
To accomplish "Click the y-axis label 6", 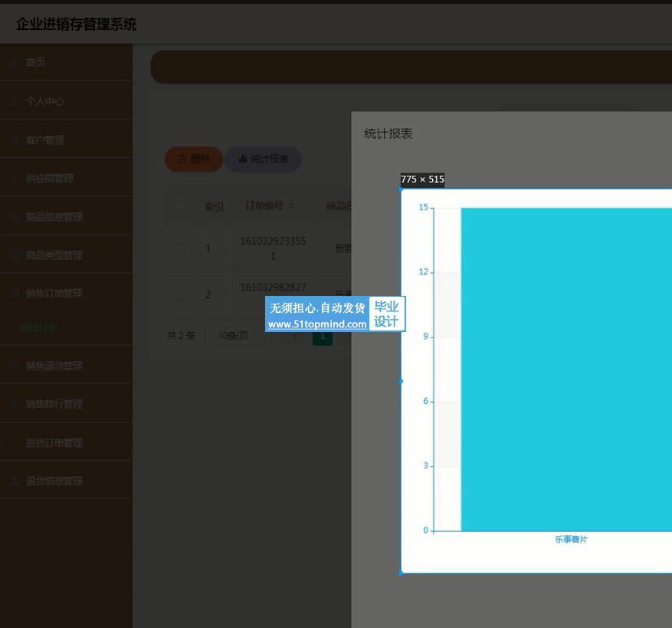I will click(x=426, y=402).
